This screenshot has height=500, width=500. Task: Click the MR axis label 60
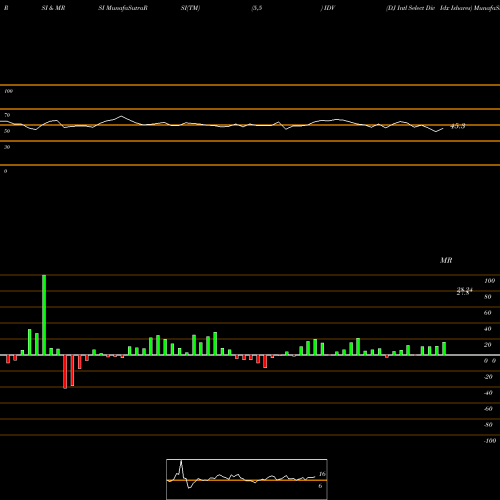point(488,313)
